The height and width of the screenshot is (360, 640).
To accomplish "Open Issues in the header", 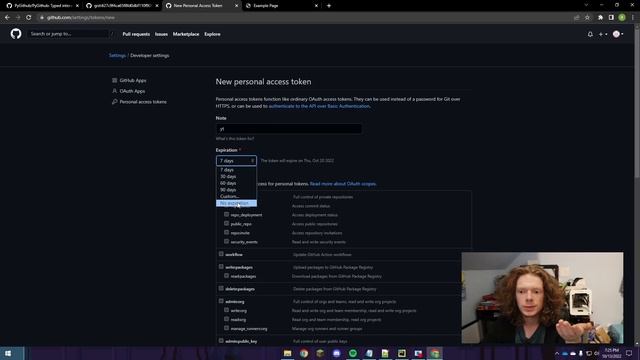I will pyautogui.click(x=161, y=34).
